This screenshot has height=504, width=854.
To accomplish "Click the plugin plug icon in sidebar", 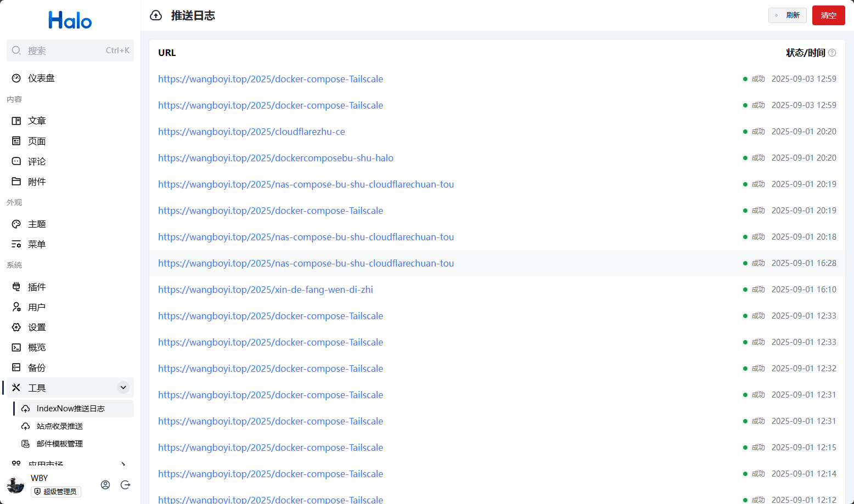I will point(16,287).
